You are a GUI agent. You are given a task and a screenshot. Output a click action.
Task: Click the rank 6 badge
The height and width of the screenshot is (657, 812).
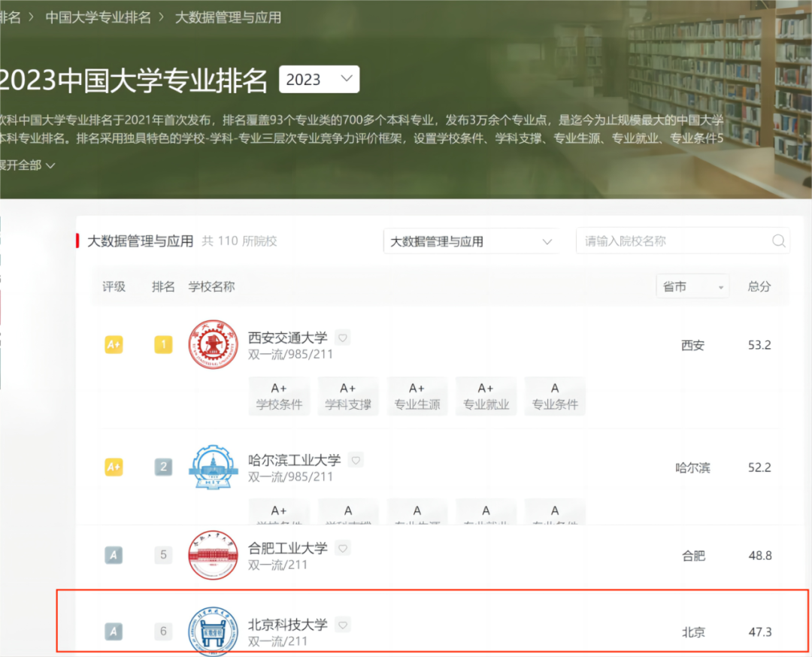(x=163, y=631)
